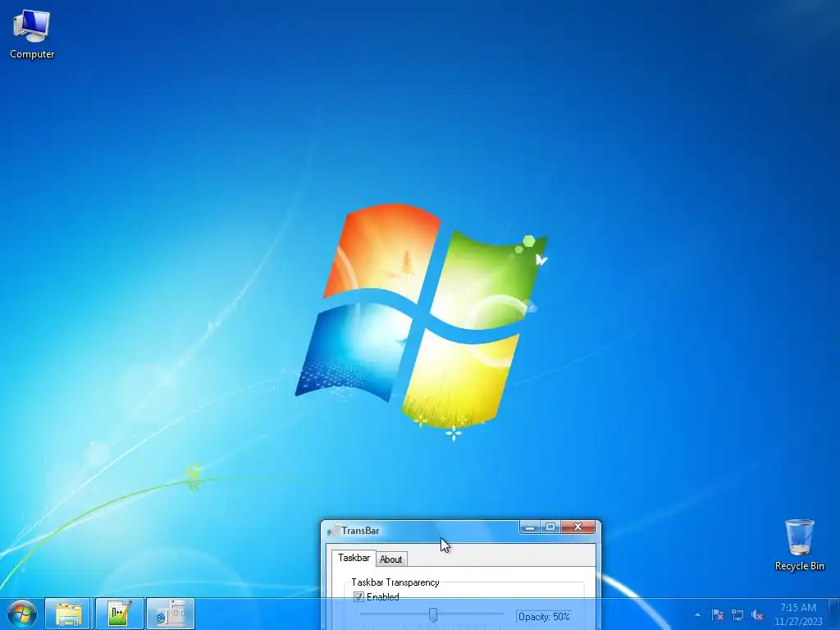Select the Recycle Bin desktop icon

point(799,545)
